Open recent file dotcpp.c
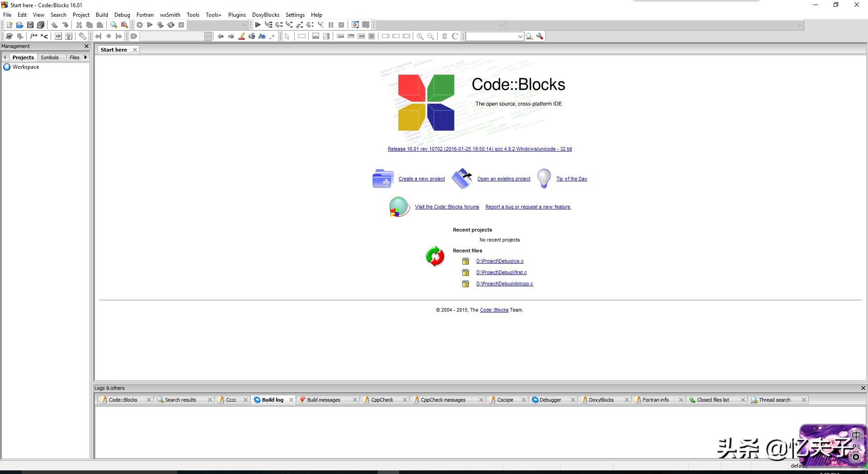 505,284
